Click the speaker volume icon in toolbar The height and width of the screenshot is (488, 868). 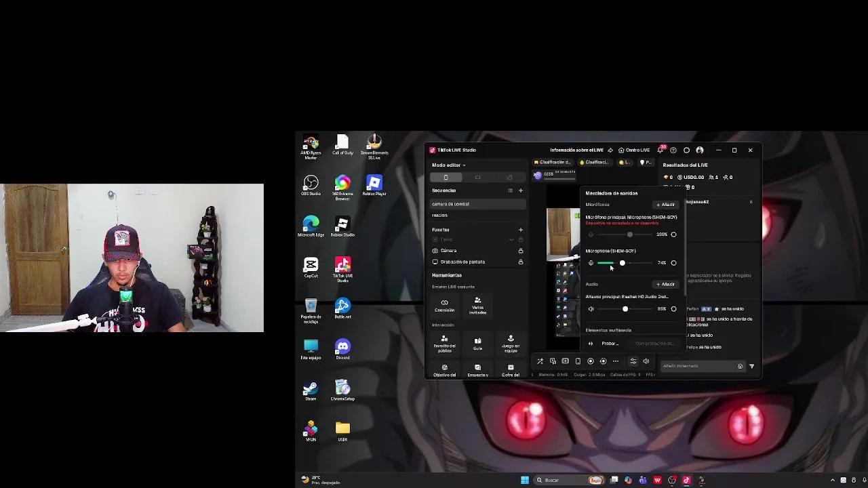point(646,361)
